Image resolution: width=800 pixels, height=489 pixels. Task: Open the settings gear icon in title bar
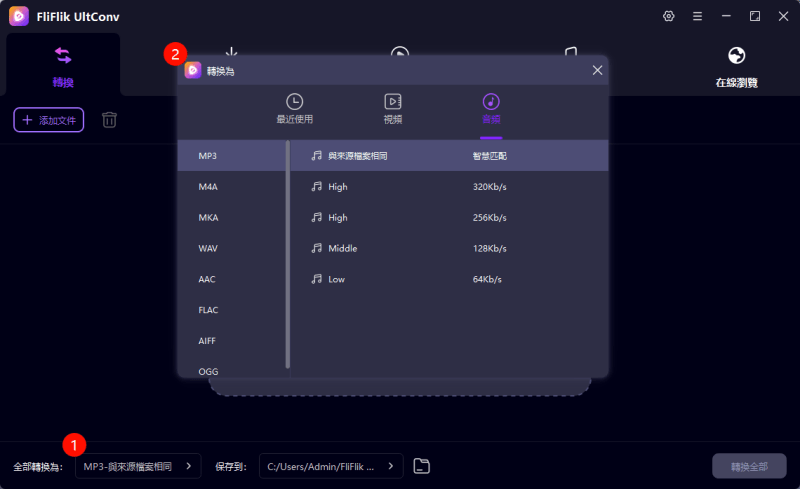point(668,16)
